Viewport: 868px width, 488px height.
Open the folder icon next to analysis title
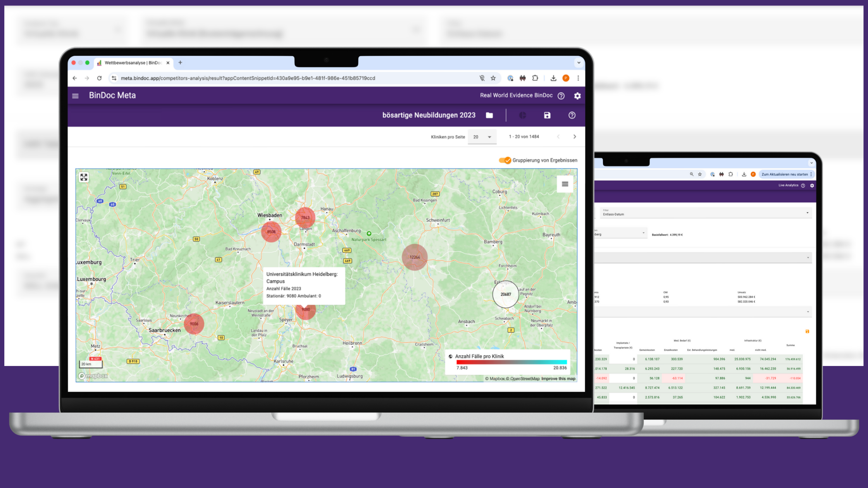(489, 115)
